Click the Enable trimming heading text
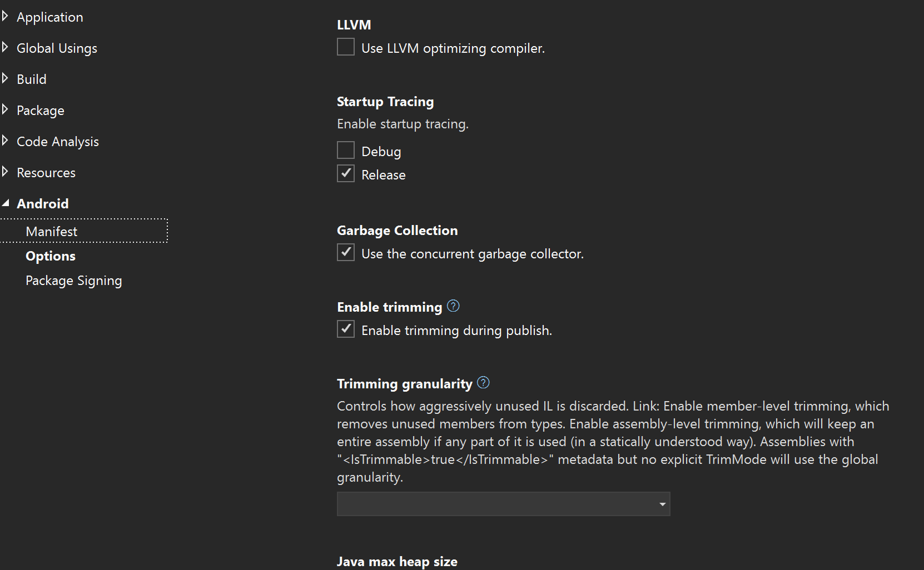Viewport: 924px width, 570px height. tap(390, 307)
